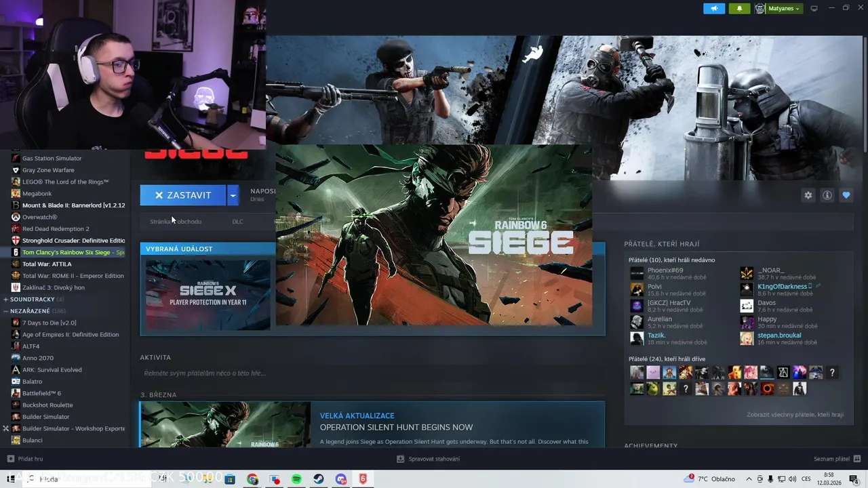Show game info icon
Screen dimensions: 868x488
point(827,195)
